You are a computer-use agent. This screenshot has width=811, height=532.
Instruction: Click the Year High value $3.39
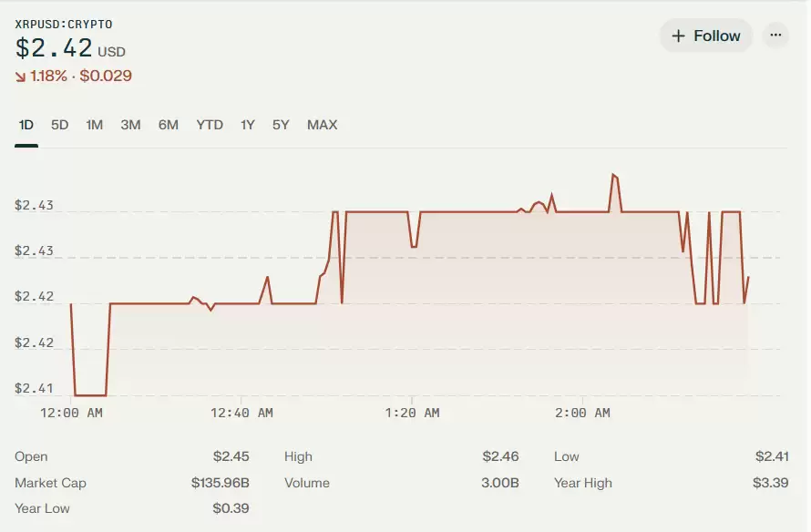[771, 483]
